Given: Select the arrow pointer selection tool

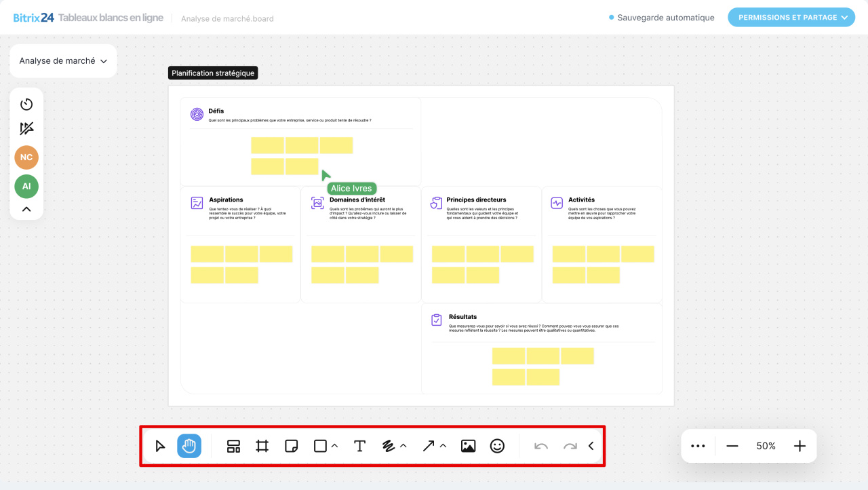Looking at the screenshot, I should (x=160, y=446).
